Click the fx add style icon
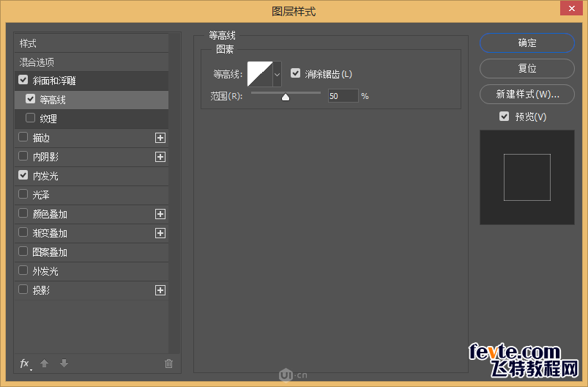The width and height of the screenshot is (588, 387). pos(25,364)
